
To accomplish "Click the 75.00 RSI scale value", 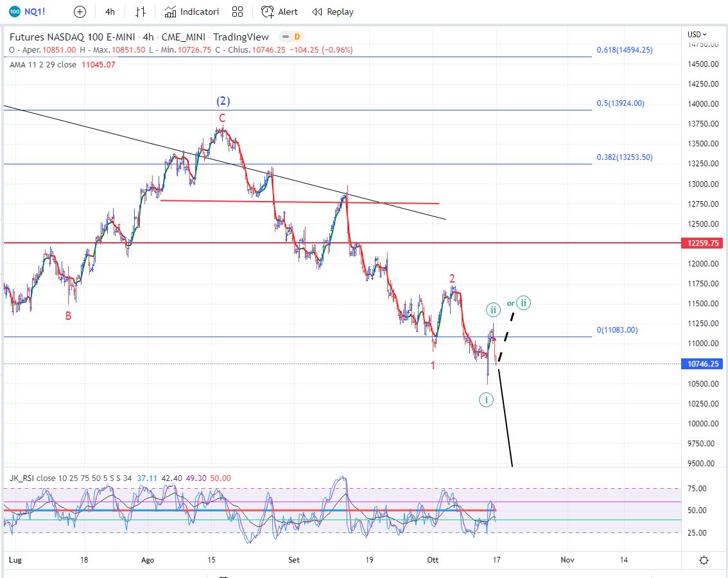I will pyautogui.click(x=697, y=488).
